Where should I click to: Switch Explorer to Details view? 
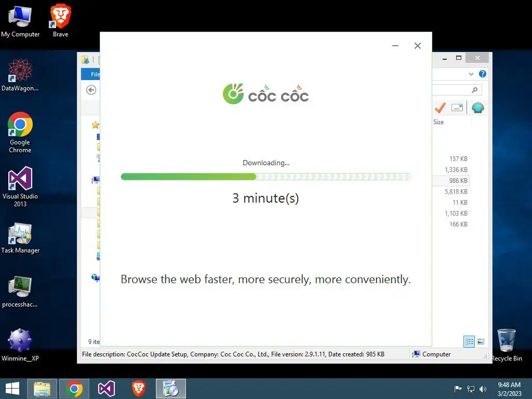pyautogui.click(x=469, y=341)
